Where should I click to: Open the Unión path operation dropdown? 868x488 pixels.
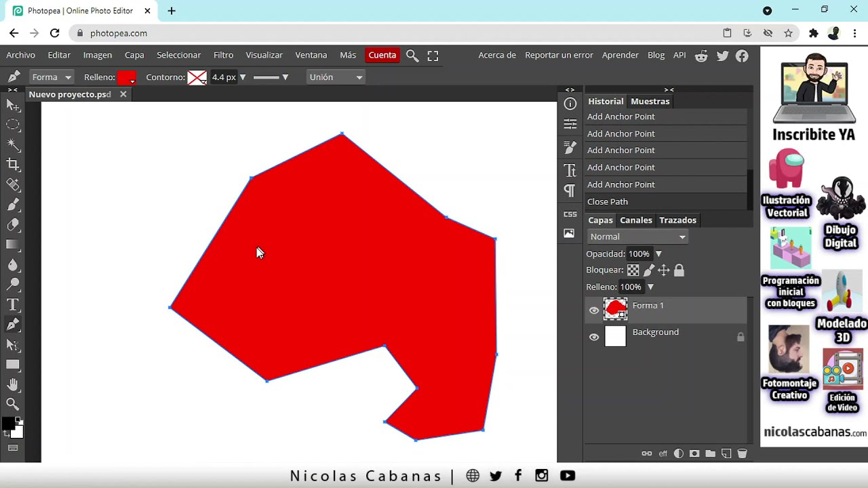coord(336,77)
